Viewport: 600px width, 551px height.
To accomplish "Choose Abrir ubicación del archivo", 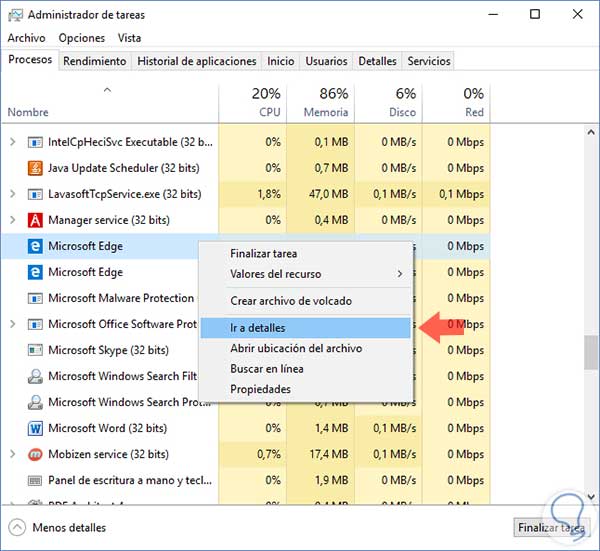I will click(x=305, y=349).
